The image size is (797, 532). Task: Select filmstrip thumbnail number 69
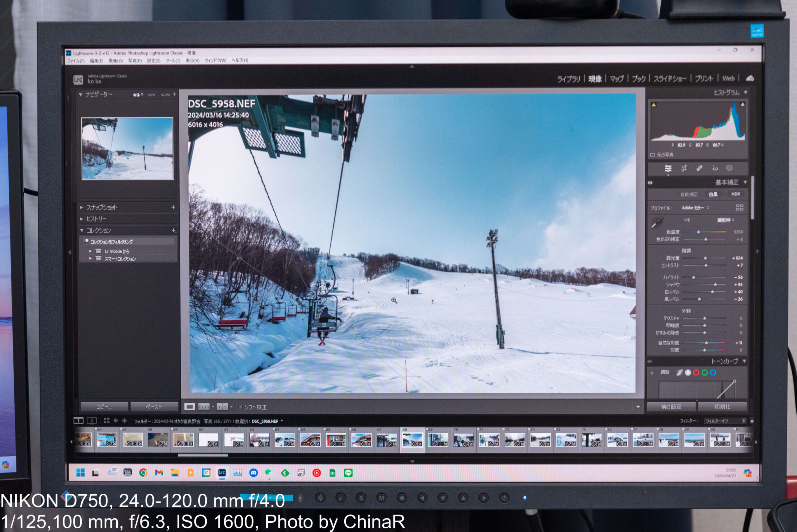[x=438, y=440]
